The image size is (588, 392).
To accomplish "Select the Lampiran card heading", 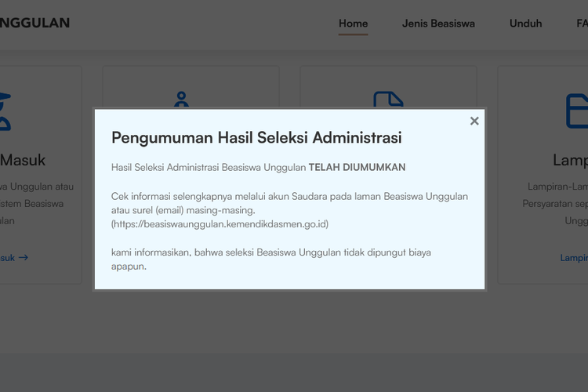I will [x=570, y=160].
